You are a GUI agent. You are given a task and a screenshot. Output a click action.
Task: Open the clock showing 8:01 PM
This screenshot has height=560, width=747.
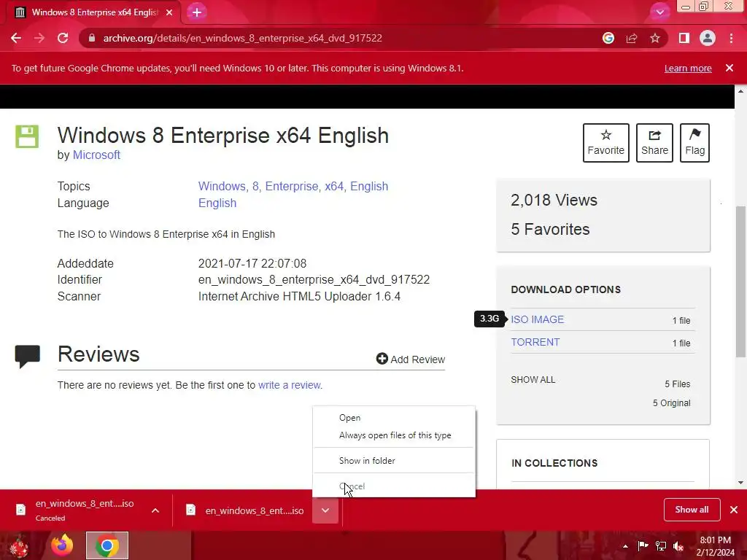(715, 546)
